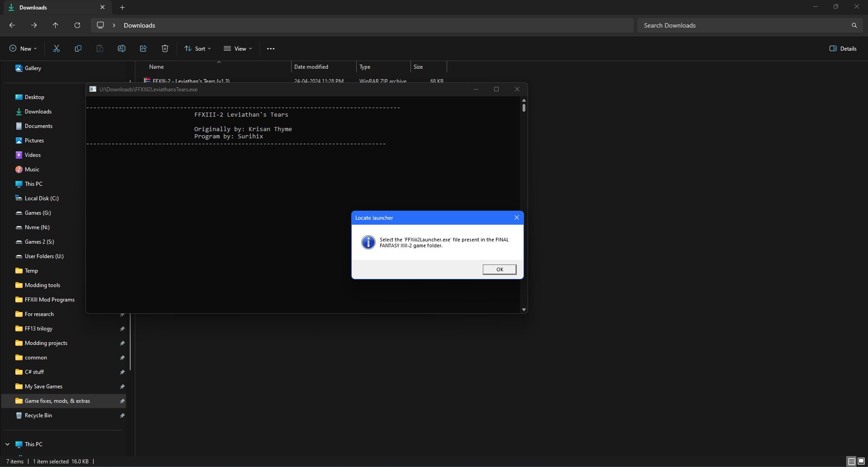Click the Cut toolbar icon
The image size is (868, 467).
pyautogui.click(x=57, y=48)
